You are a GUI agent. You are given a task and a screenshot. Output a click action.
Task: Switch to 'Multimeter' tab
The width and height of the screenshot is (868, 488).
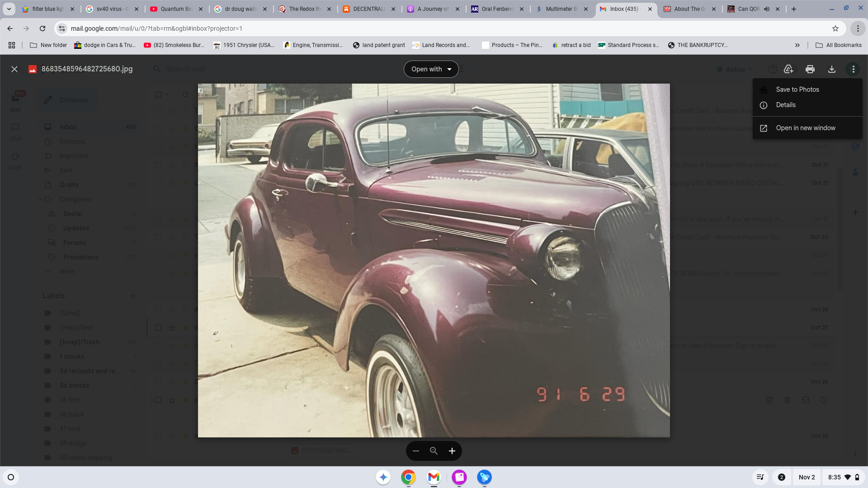561,9
